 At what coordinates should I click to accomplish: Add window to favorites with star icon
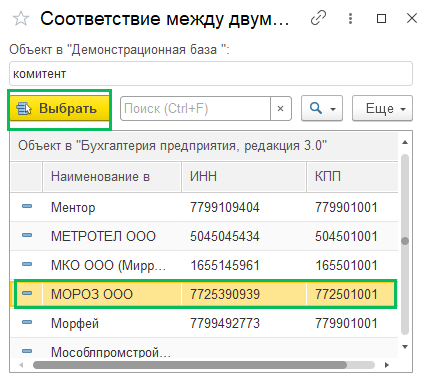pos(21,18)
